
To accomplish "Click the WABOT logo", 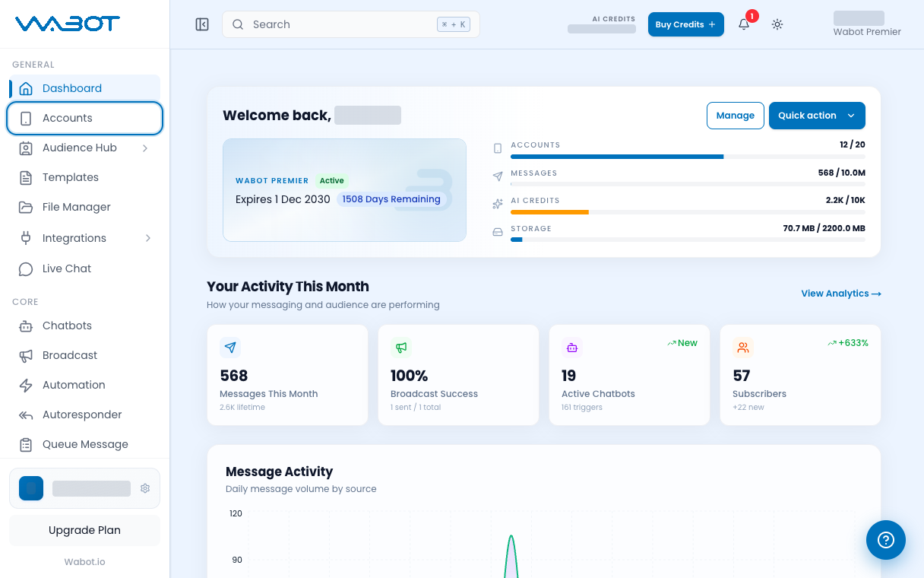I will click(68, 24).
